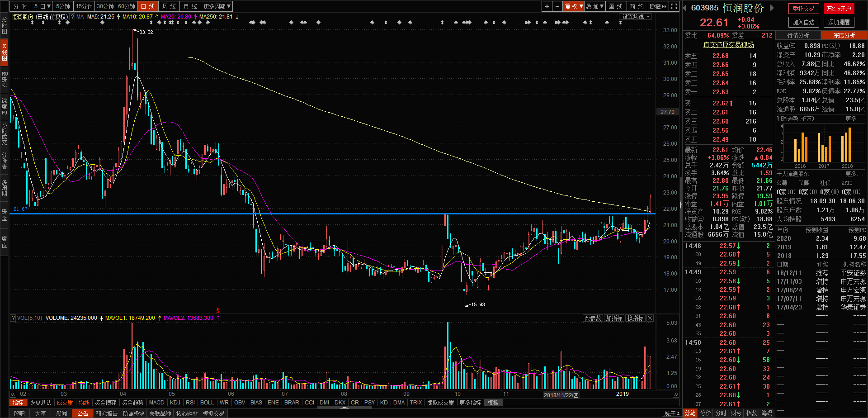Image resolution: width=868 pixels, height=418 pixels.
Task: Toggle BOLL indicator
Action: pyautogui.click(x=207, y=403)
